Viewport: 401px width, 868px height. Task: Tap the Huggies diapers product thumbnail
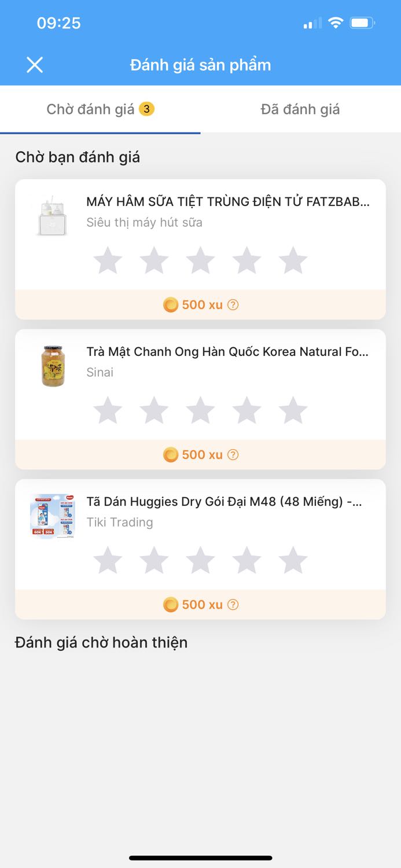click(x=53, y=516)
